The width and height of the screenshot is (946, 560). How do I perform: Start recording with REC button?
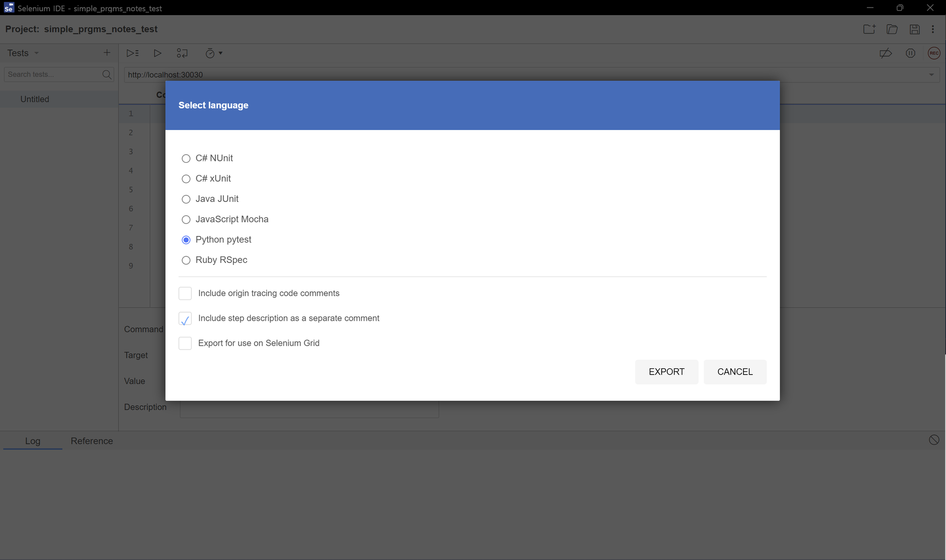[934, 53]
